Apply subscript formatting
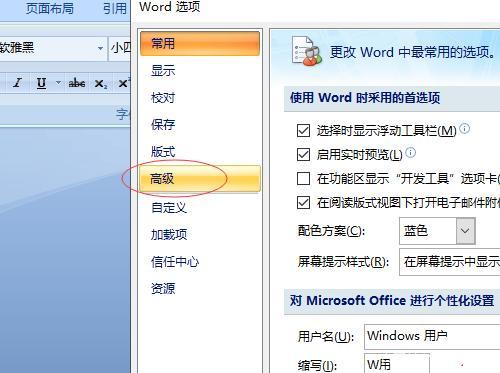The width and height of the screenshot is (500, 373). 100,83
